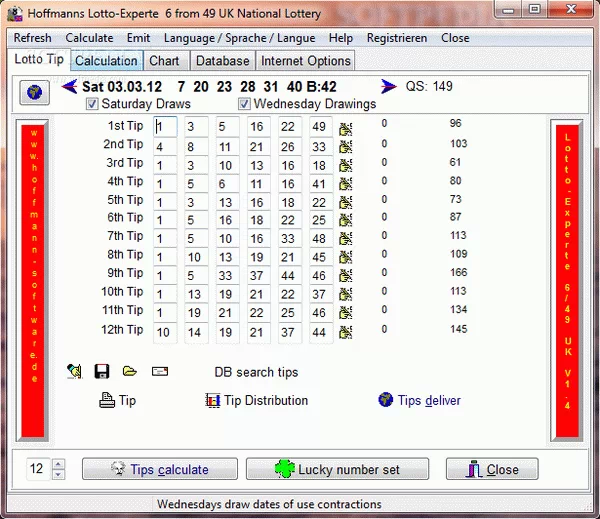The image size is (600, 519).
Task: Decrease tip count with spinner down arrow
Action: coord(58,474)
